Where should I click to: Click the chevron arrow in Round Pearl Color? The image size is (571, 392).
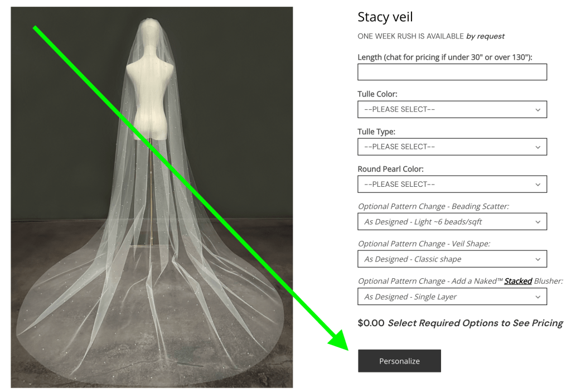tap(538, 185)
